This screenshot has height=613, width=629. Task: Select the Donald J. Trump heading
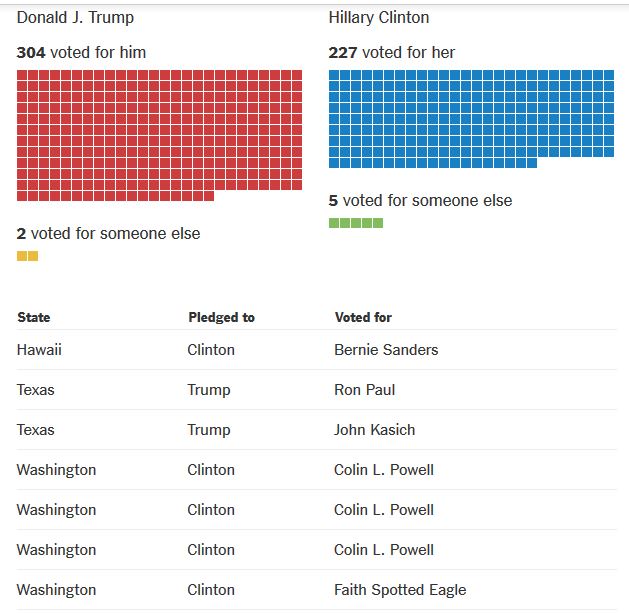[75, 18]
